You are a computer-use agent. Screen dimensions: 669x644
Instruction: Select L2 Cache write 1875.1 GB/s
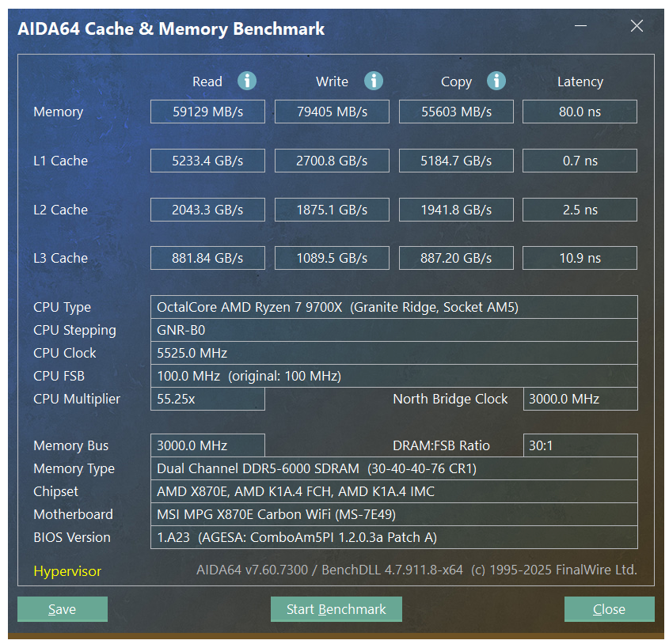pyautogui.click(x=332, y=210)
